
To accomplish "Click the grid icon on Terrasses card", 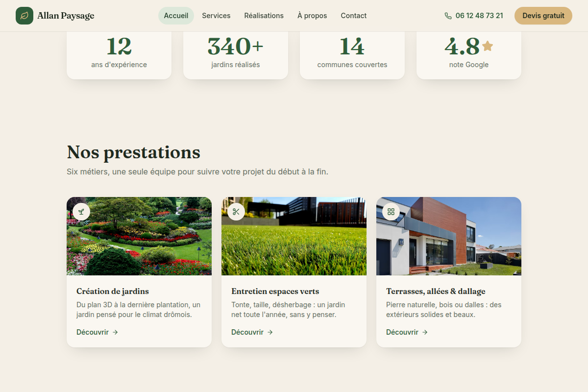I will click(x=391, y=212).
